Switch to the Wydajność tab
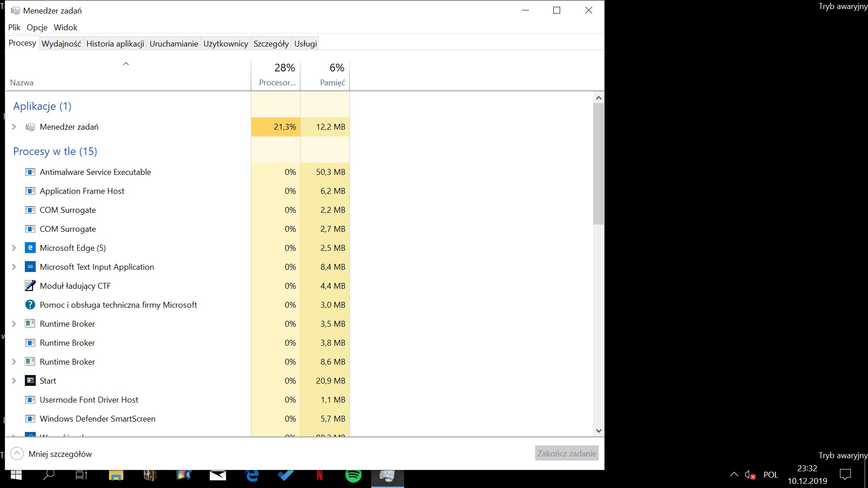 [61, 44]
